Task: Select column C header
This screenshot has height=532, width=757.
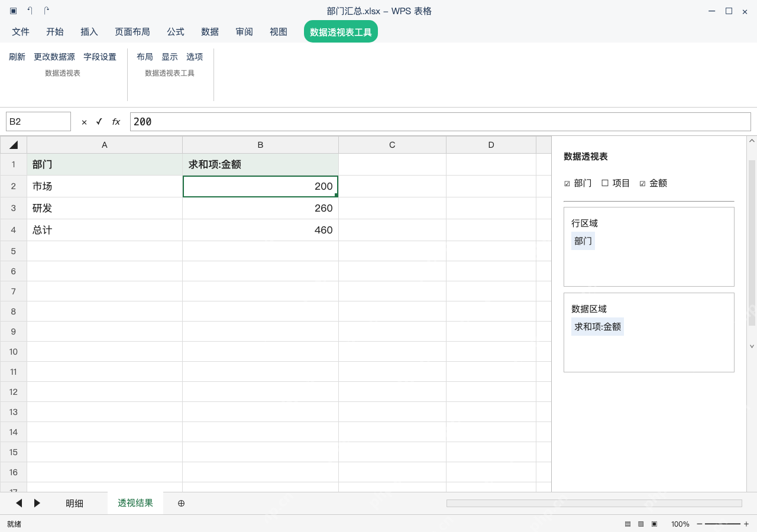Action: click(x=392, y=145)
